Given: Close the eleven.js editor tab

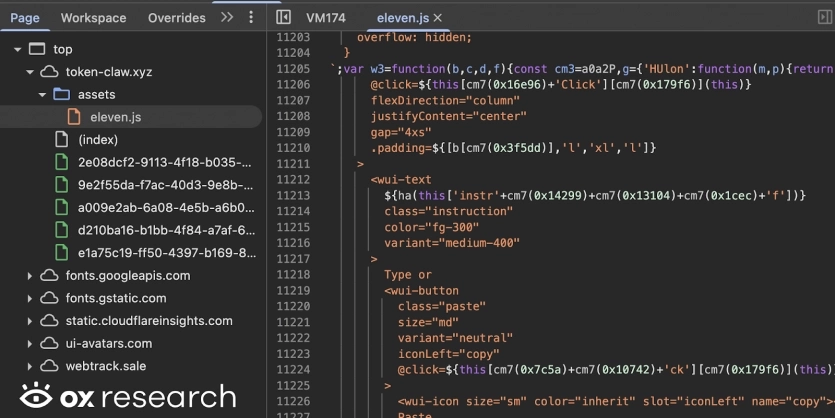Looking at the screenshot, I should [437, 18].
